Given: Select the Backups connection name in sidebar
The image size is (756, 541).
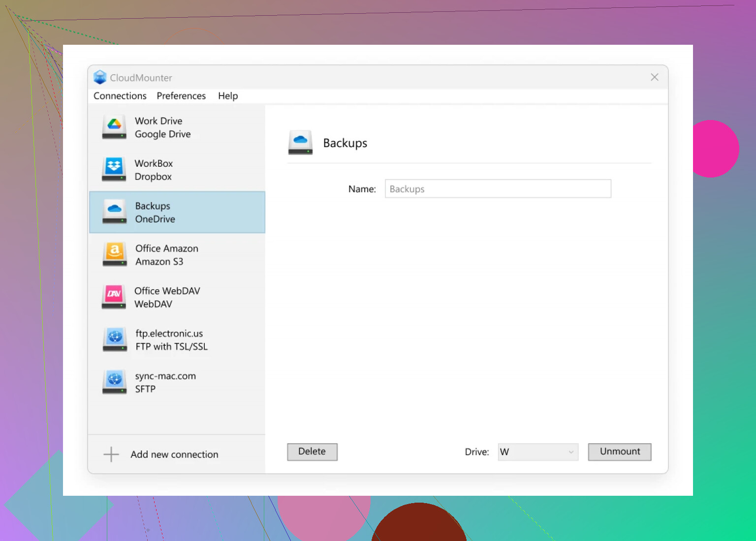Looking at the screenshot, I should point(153,206).
